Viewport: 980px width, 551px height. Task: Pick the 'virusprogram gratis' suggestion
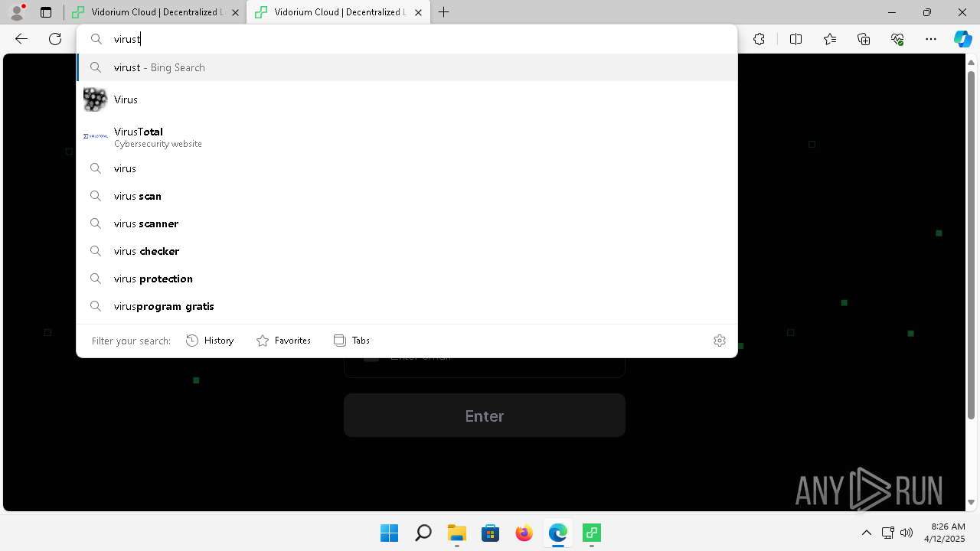tap(407, 306)
